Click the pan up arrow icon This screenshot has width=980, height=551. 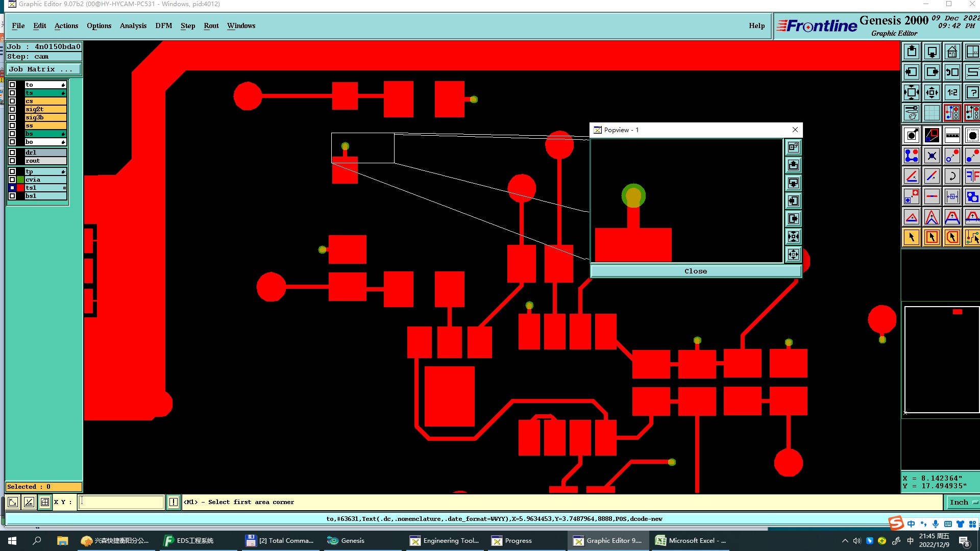point(912,52)
